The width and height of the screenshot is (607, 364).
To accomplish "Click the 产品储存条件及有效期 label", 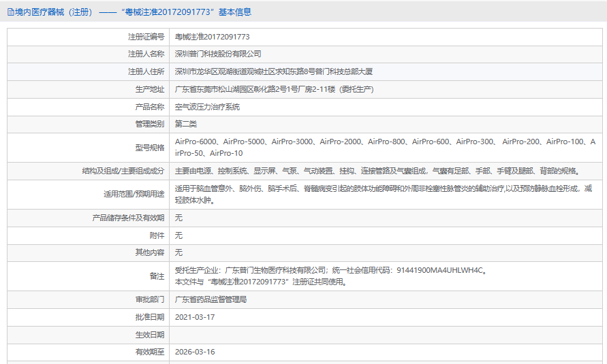I will click(128, 218).
